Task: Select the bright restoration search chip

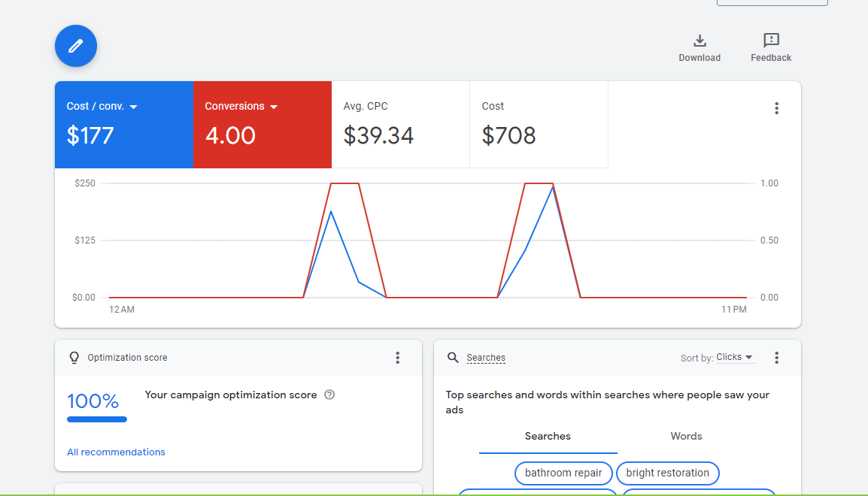Action: coord(667,473)
